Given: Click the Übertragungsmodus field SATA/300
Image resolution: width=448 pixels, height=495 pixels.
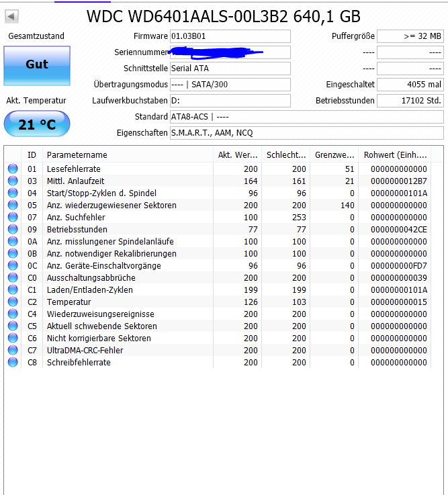Looking at the screenshot, I should pos(230,85).
